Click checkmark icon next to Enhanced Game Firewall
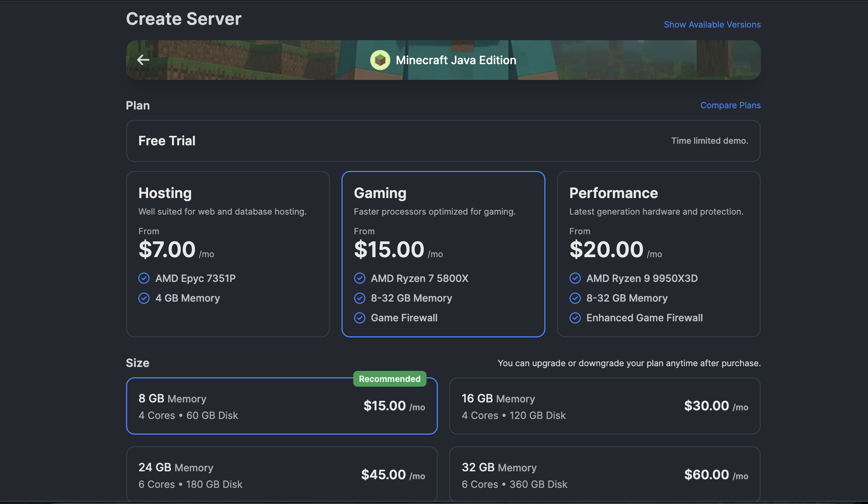Screen dimensions: 868x504 click(x=575, y=318)
